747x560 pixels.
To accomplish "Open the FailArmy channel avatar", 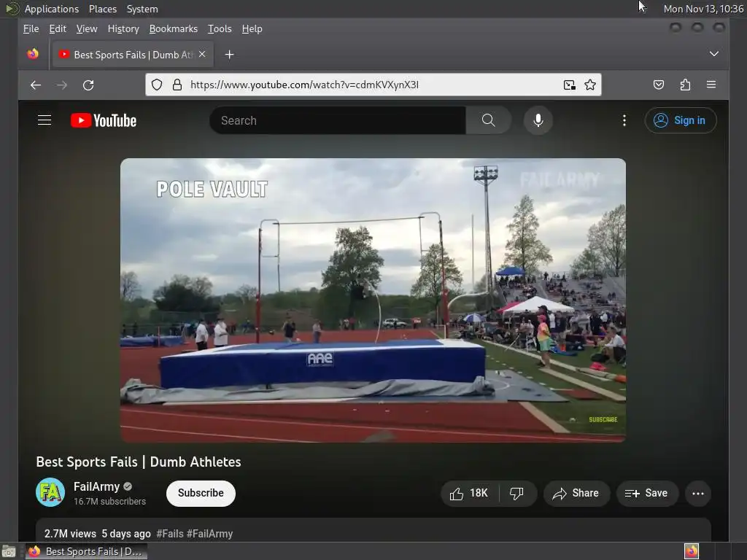I will pyautogui.click(x=50, y=492).
